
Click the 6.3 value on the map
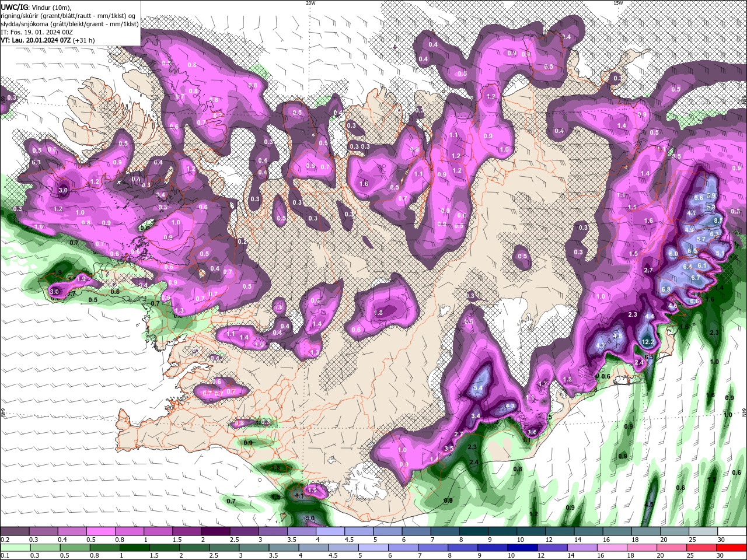(x=714, y=234)
